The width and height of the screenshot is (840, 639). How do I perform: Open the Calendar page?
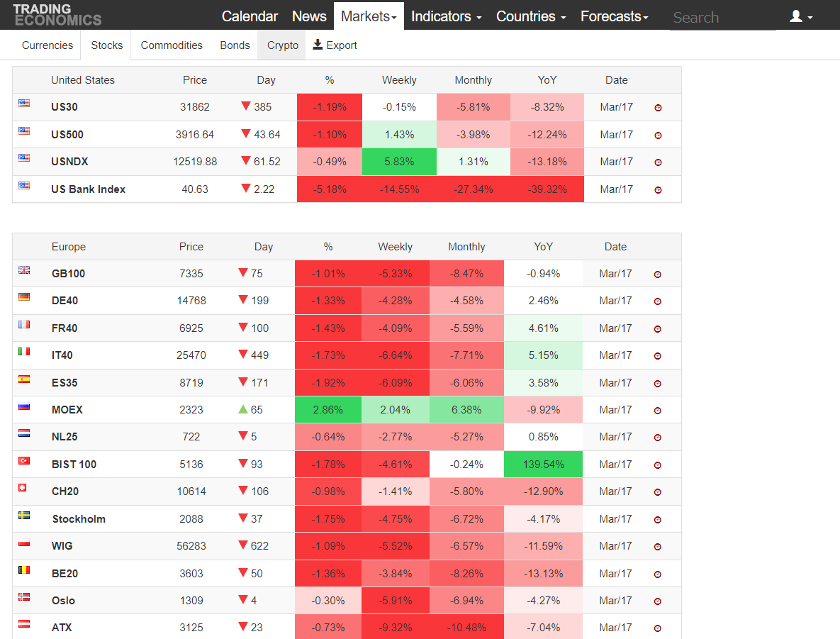250,16
